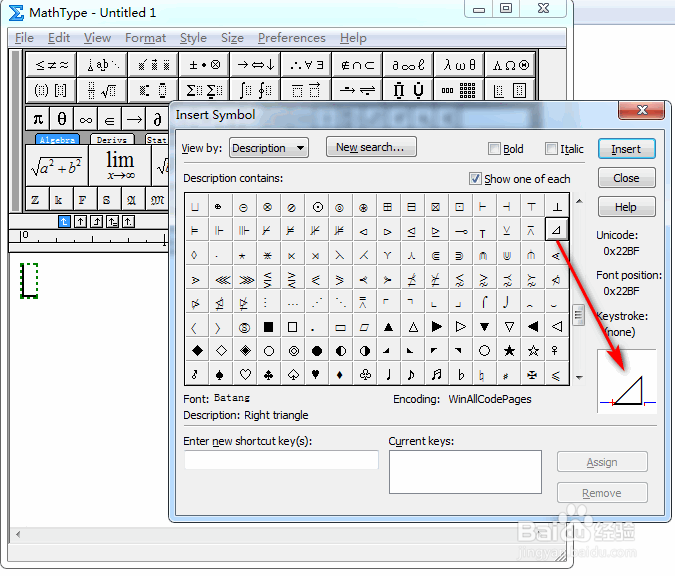Switch to the Algebra tab
The height and width of the screenshot is (576, 675).
click(x=57, y=139)
